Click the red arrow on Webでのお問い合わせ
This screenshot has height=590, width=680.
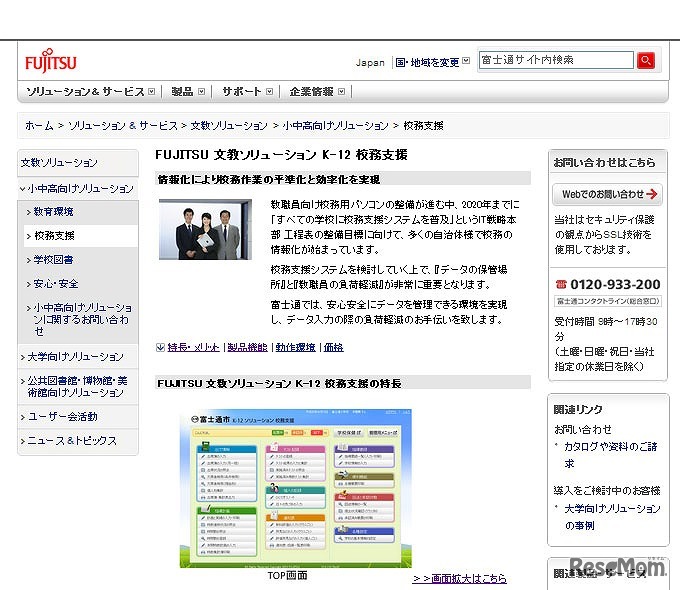(x=651, y=194)
